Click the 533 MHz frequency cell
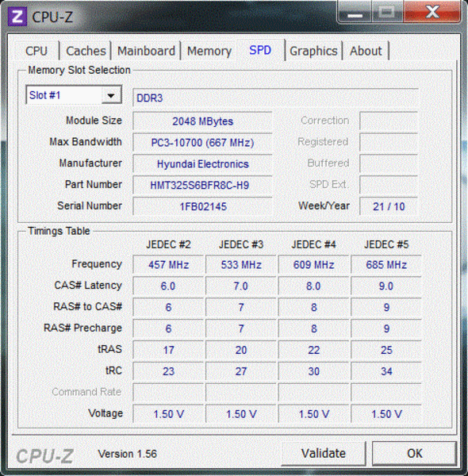 click(240, 265)
